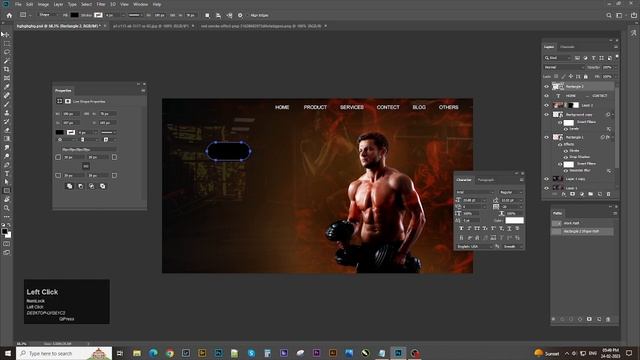Image resolution: width=640 pixels, height=360 pixels.
Task: Open the Filter menu
Action: click(x=101, y=4)
